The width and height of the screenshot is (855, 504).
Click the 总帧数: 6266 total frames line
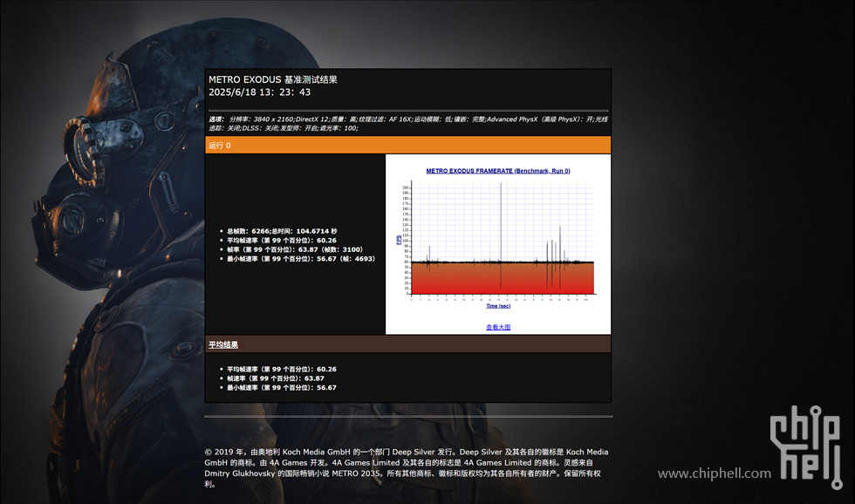tap(282, 231)
